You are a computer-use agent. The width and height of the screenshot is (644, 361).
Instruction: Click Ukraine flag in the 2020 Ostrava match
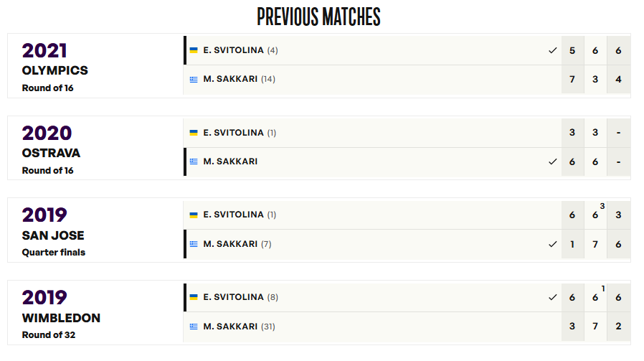[194, 132]
